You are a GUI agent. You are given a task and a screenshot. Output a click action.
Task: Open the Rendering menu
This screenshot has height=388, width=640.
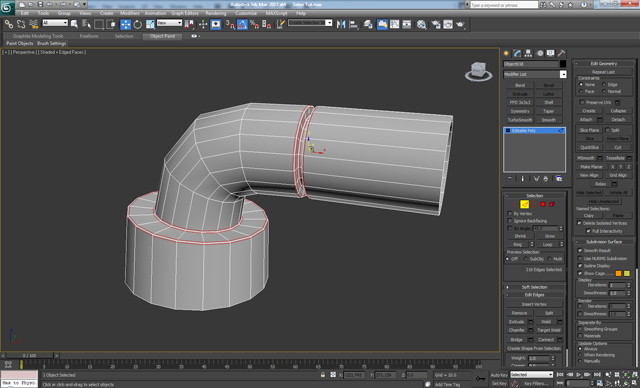216,13
